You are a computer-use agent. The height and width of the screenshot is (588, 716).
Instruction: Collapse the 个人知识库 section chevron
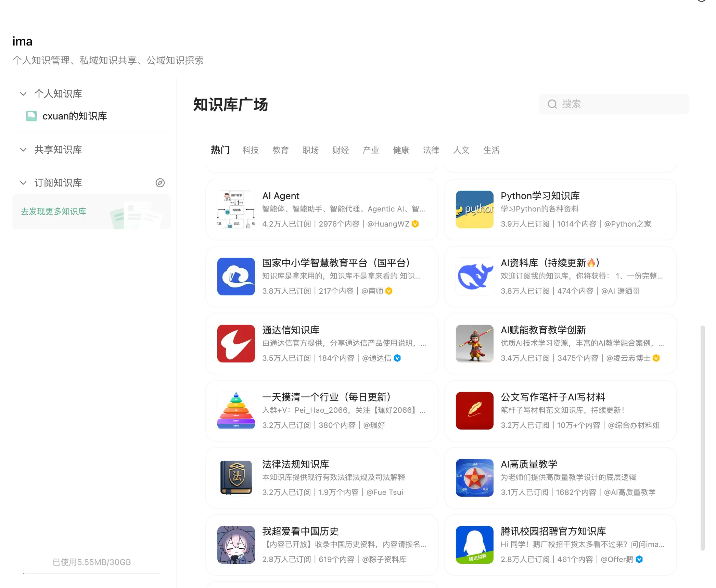pos(23,94)
